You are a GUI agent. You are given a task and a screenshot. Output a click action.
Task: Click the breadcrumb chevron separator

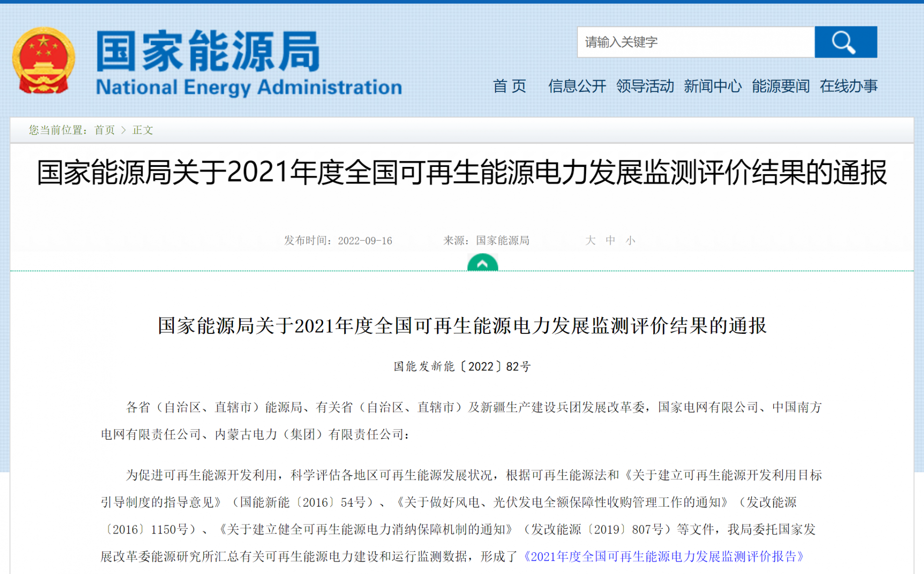123,130
